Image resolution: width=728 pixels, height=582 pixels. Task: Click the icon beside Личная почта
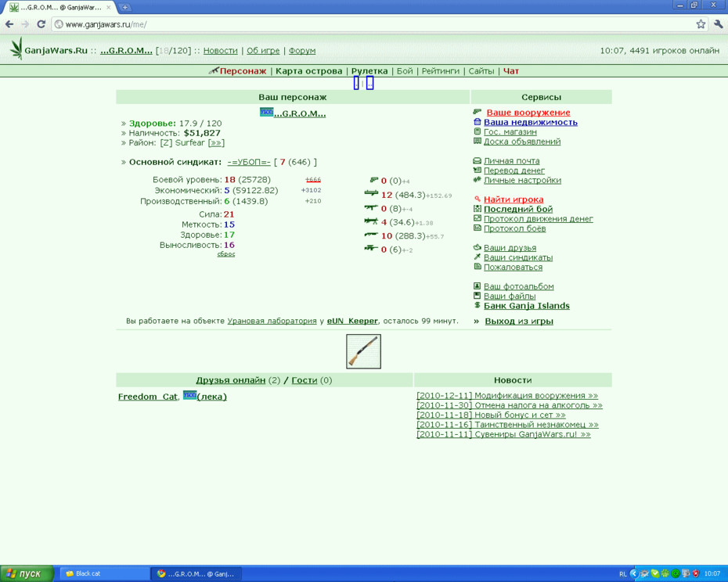point(477,160)
